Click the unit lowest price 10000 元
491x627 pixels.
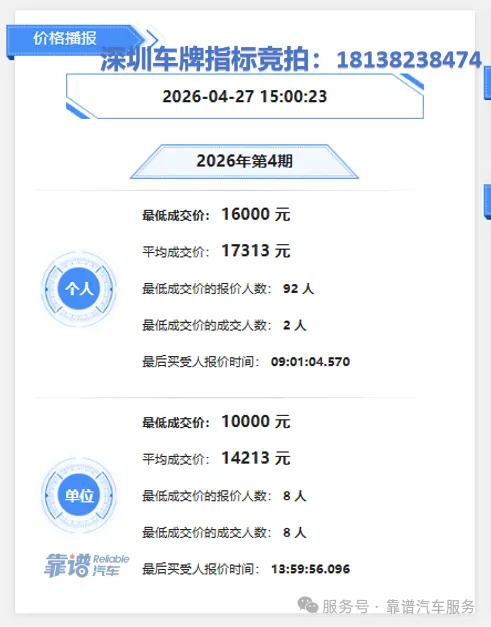point(256,421)
